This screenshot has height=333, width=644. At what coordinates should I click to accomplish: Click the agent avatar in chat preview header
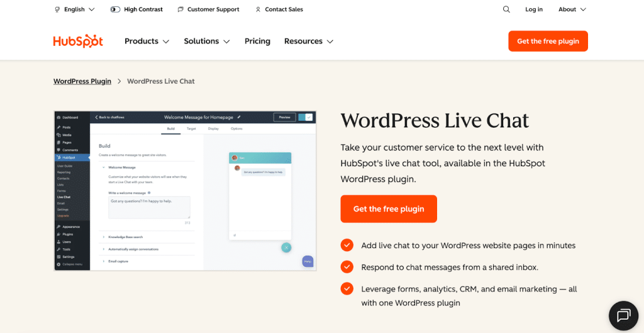coord(235,158)
